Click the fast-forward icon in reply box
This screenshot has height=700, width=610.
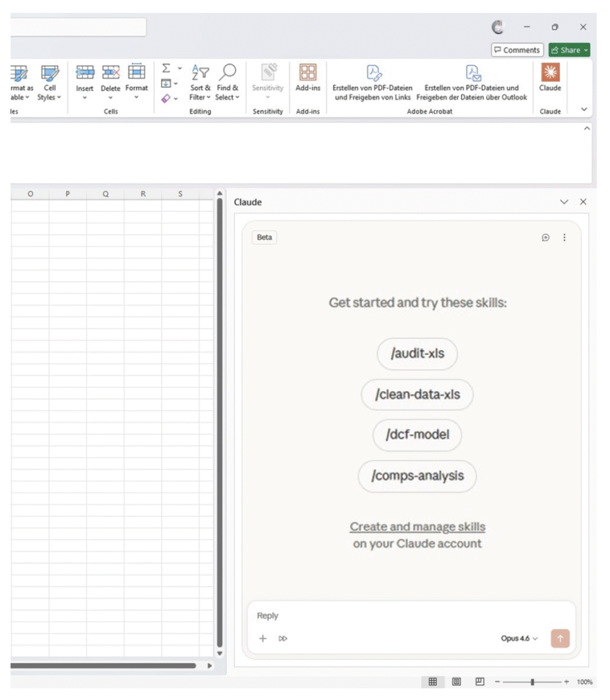(x=283, y=638)
